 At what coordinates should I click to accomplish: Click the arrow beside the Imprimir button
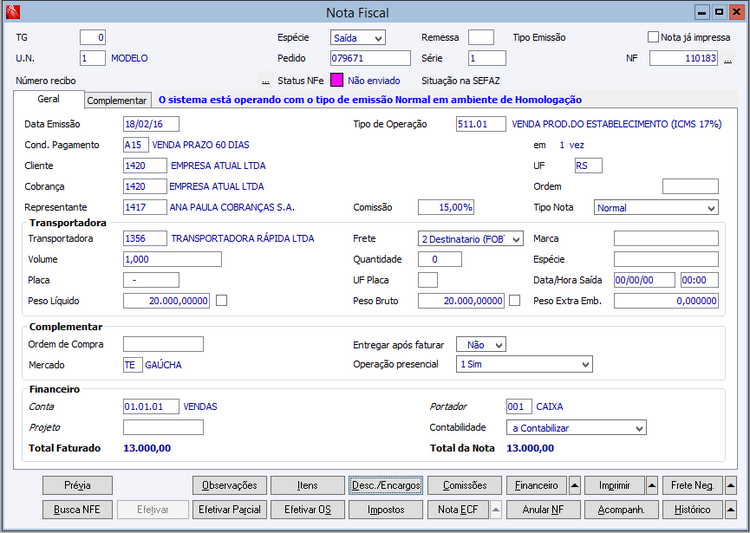[x=652, y=485]
